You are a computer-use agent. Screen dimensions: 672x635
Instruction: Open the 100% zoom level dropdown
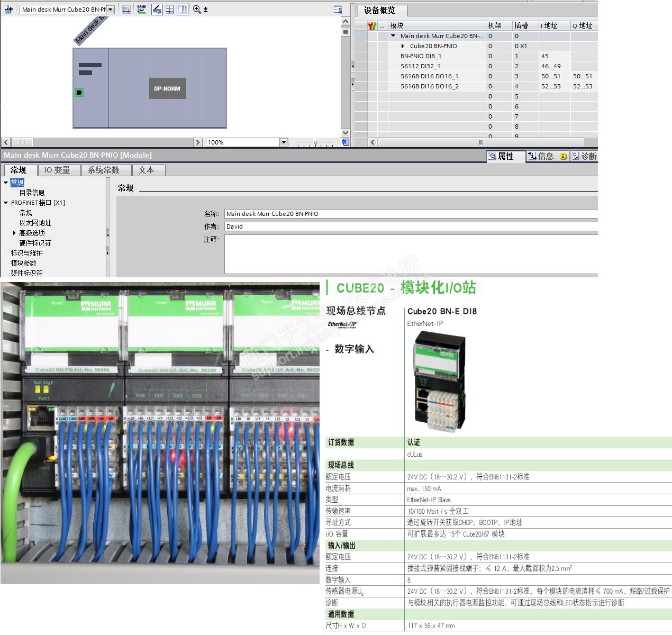(283, 142)
